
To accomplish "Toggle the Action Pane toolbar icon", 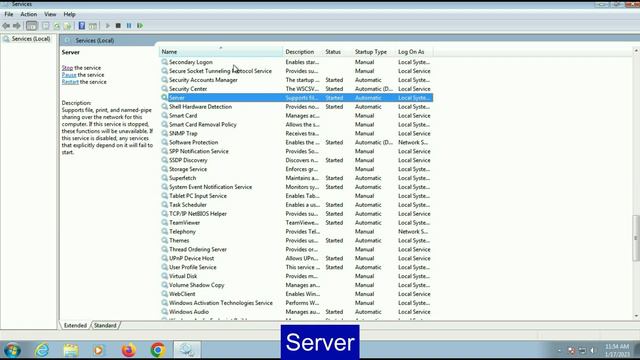I will click(93, 26).
